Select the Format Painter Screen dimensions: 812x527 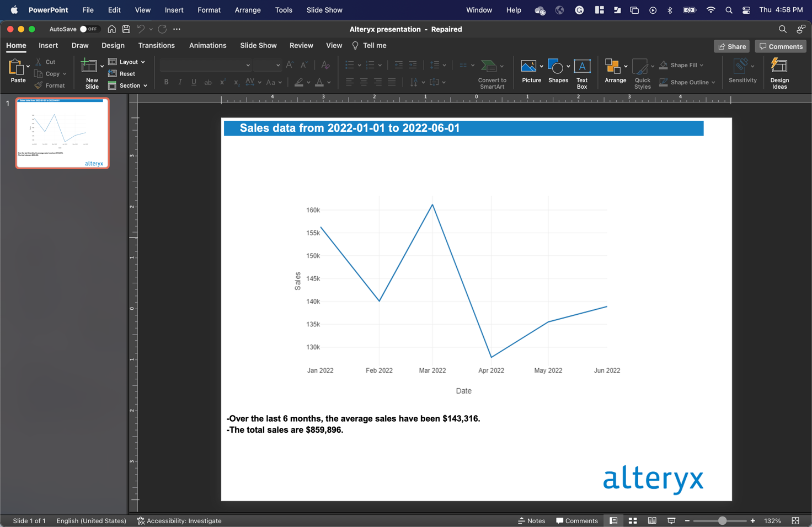coord(50,85)
